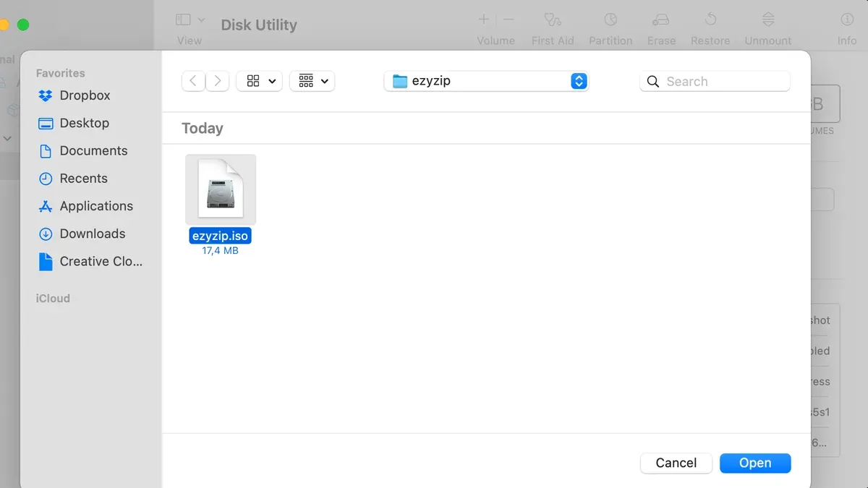
Task: Click Disk Utility's remove Volume minus icon
Action: coord(509,20)
